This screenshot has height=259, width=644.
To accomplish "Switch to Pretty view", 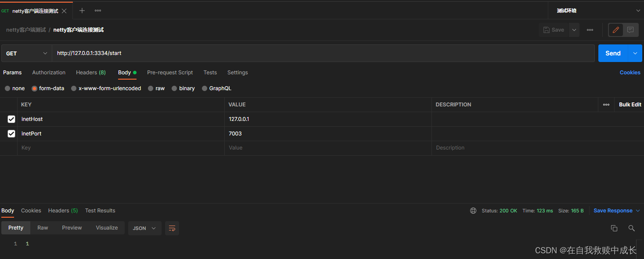I will pos(16,228).
